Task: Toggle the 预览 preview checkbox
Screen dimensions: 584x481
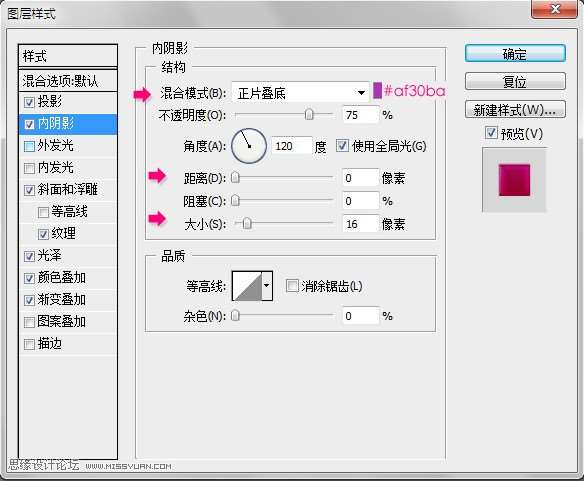Action: point(491,133)
